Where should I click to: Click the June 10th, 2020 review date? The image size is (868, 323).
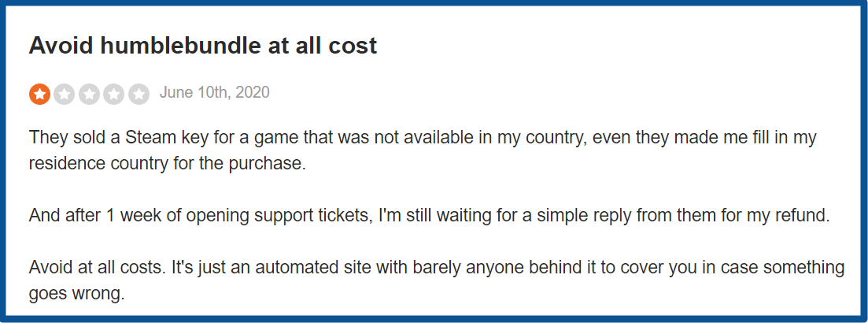214,92
